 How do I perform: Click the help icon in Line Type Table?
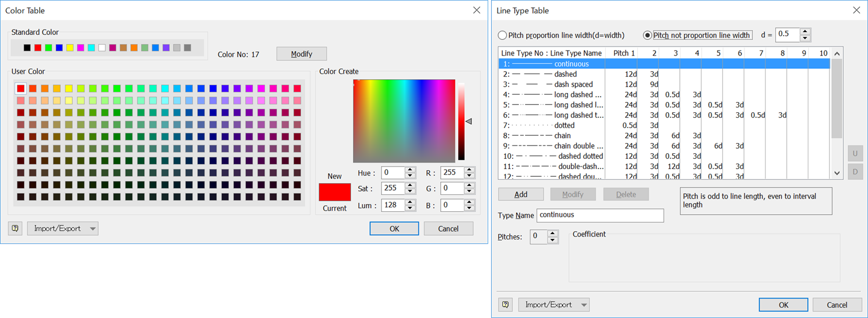(506, 305)
